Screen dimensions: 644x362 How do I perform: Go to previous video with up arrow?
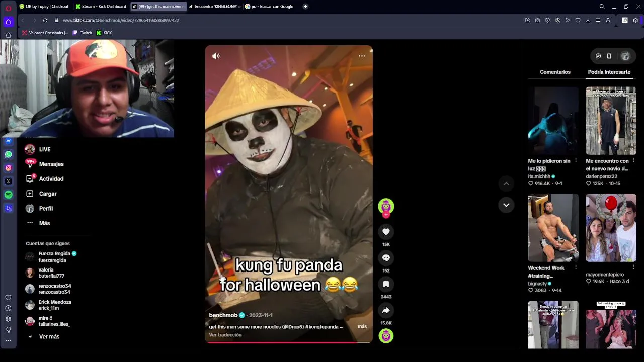click(506, 184)
